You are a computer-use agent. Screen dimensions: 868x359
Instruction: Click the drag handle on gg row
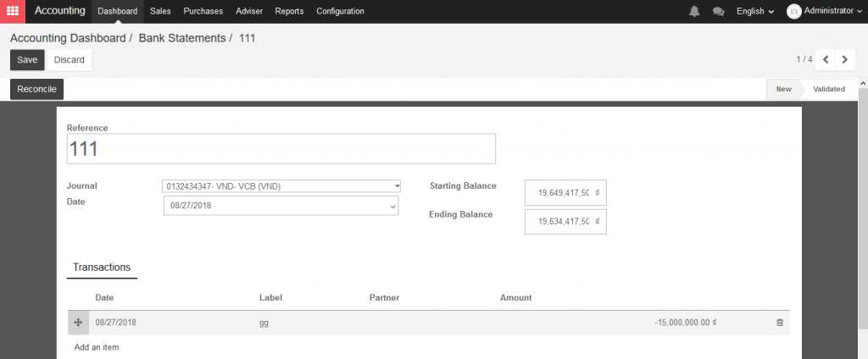[78, 323]
